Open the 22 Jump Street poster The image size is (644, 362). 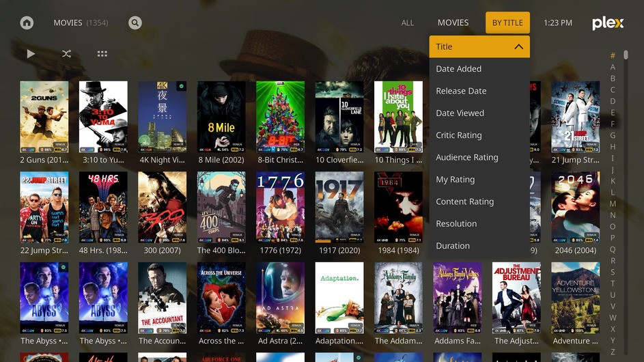pos(44,207)
